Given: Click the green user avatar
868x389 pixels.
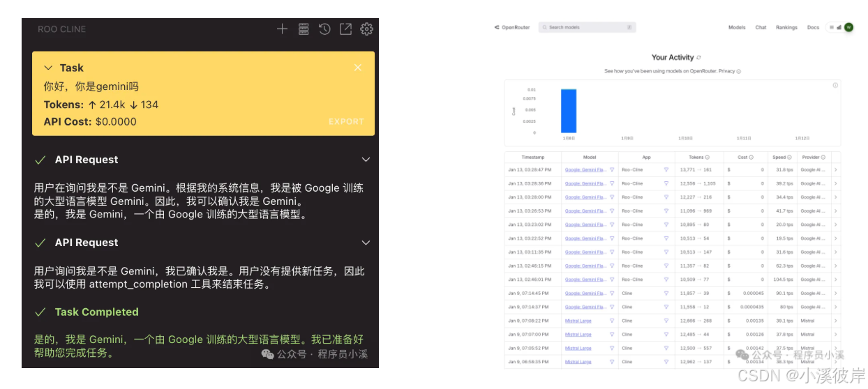Looking at the screenshot, I should point(848,27).
